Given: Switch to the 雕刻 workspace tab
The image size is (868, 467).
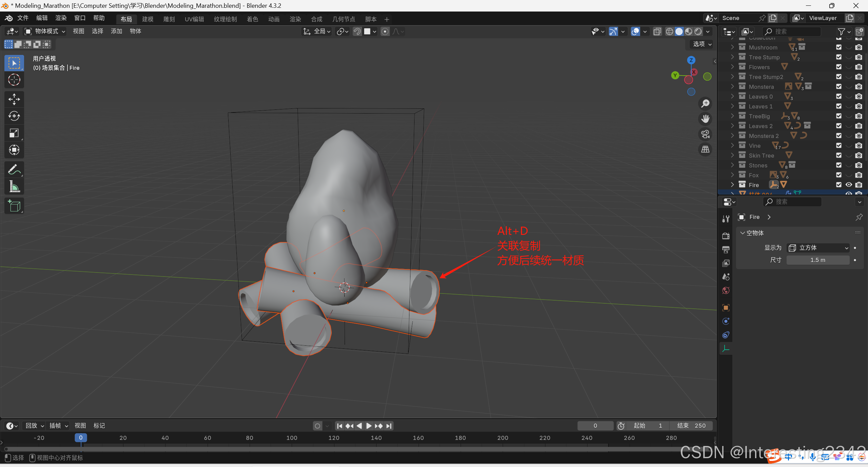Looking at the screenshot, I should pos(169,19).
